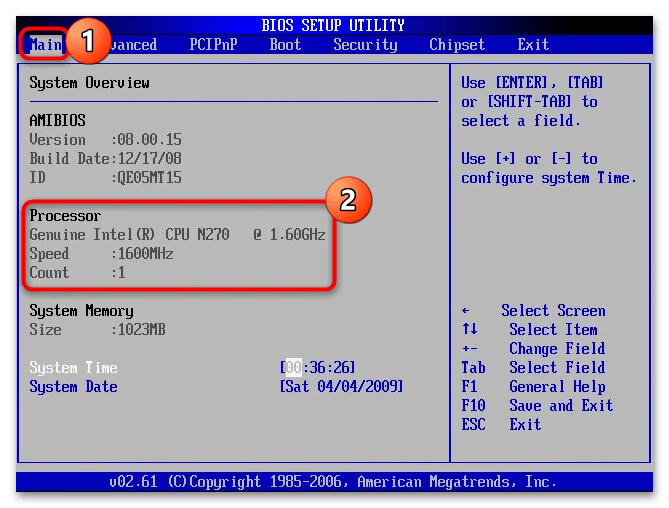The height and width of the screenshot is (508, 669).
Task: Click the left arrow Select Screen symbol
Action: 466,311
